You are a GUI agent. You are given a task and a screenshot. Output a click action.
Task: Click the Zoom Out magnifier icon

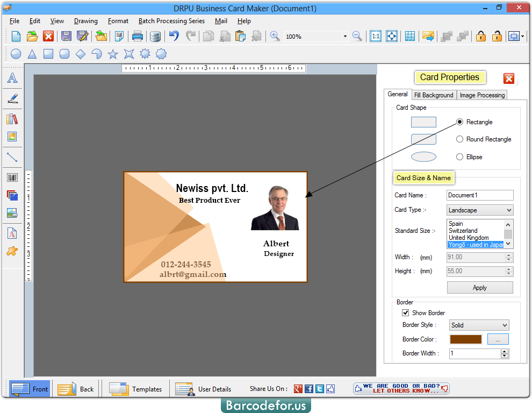point(357,36)
